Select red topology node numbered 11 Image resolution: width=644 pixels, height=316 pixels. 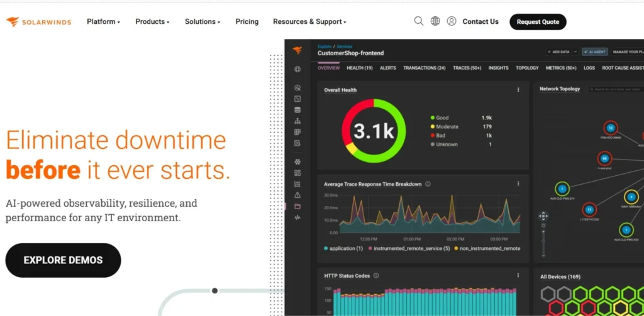(589, 210)
